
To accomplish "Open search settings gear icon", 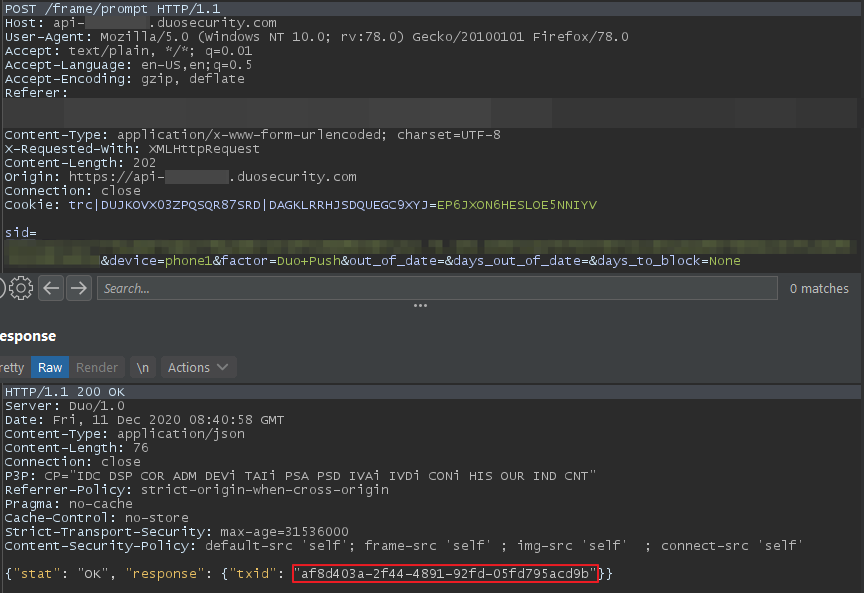I will click(x=22, y=289).
